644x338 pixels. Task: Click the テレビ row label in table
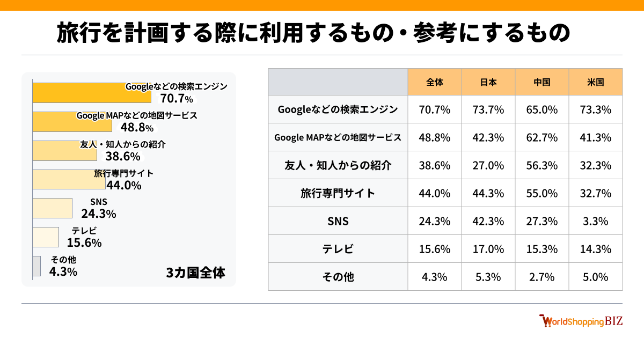click(x=338, y=249)
